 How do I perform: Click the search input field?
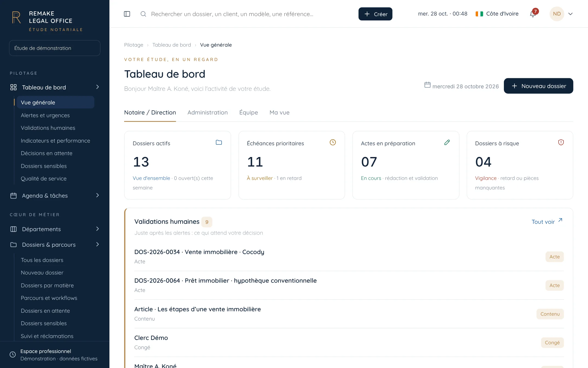pos(232,14)
